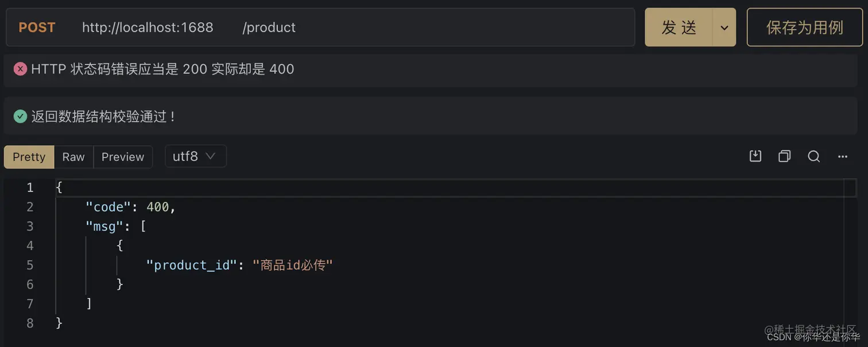Click the red error icon for HTTP status
This screenshot has width=868, height=347.
point(20,69)
